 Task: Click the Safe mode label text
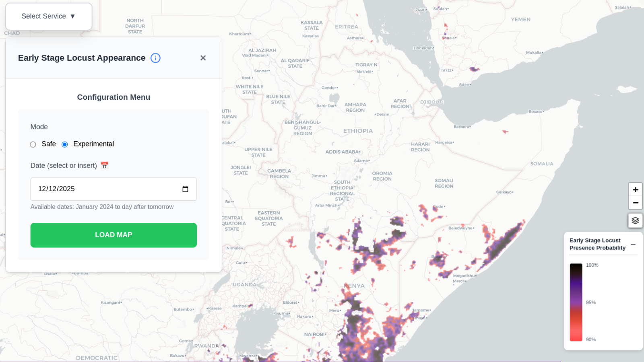coord(49,144)
